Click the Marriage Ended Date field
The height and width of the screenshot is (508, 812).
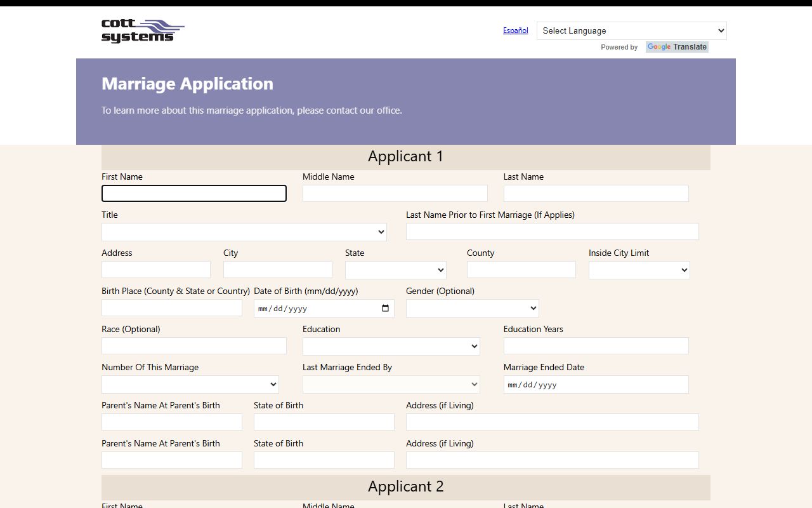pyautogui.click(x=596, y=384)
